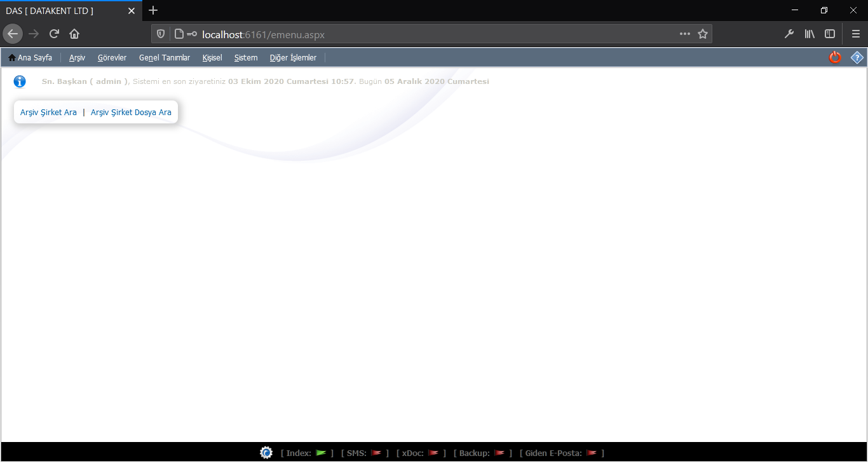This screenshot has width=868, height=463.
Task: Reload the page with refresh button
Action: click(54, 34)
